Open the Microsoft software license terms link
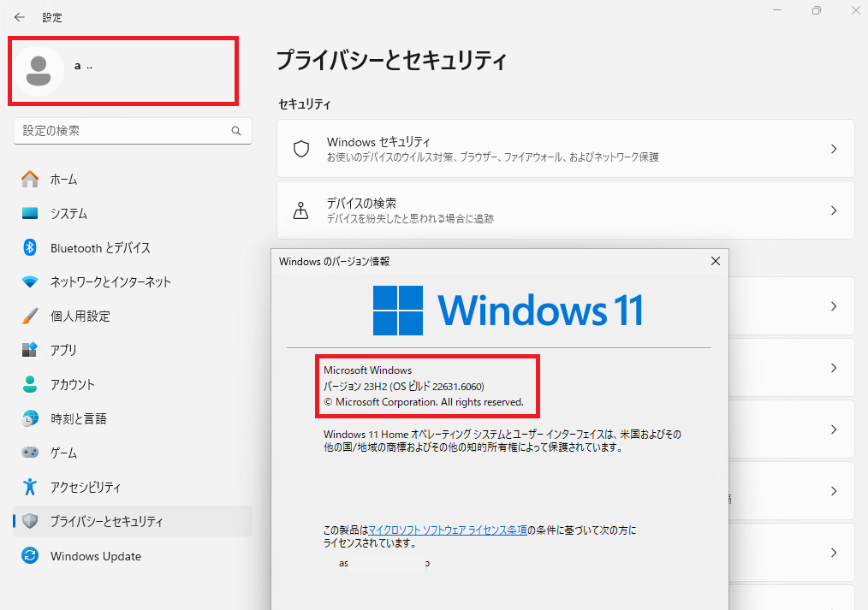The image size is (868, 610). (x=448, y=530)
